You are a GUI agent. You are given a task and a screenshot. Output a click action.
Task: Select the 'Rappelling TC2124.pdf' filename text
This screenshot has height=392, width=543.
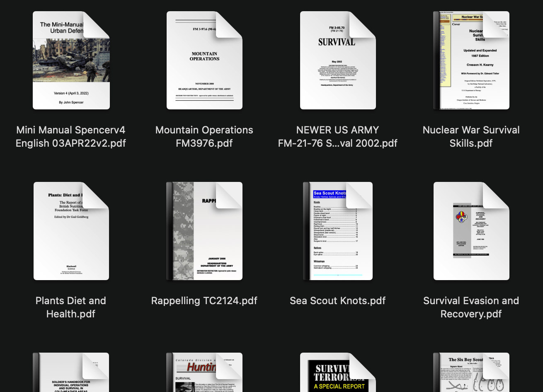pos(204,301)
